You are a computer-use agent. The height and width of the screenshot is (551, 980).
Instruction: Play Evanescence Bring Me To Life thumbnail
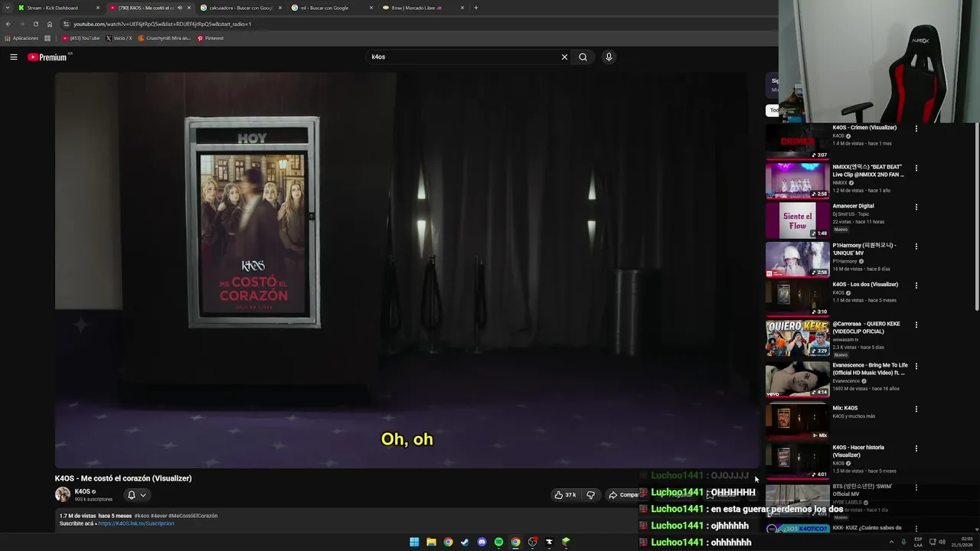click(x=797, y=379)
